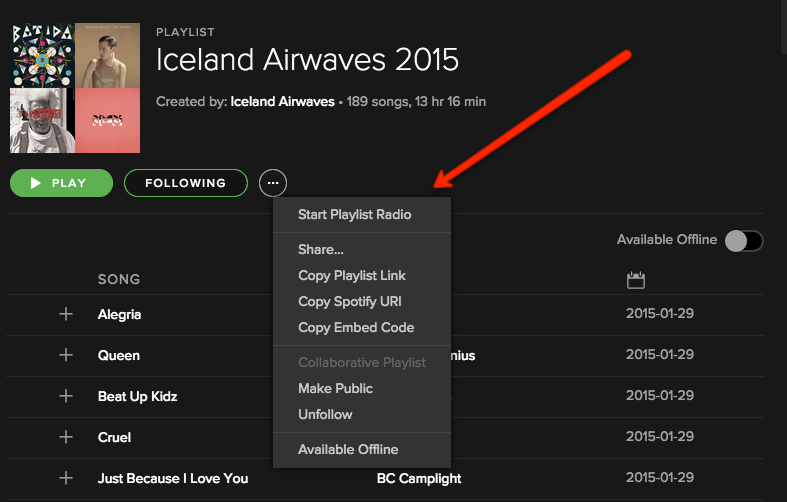Sort by the calendar date-added icon
This screenshot has width=787, height=502.
click(636, 280)
